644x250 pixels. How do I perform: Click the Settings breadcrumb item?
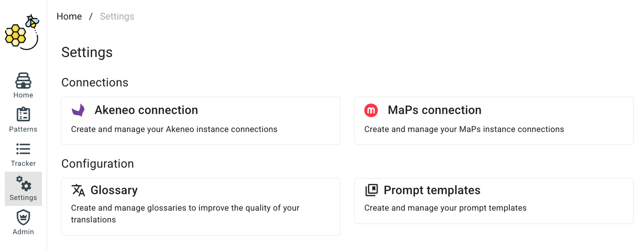tap(117, 16)
